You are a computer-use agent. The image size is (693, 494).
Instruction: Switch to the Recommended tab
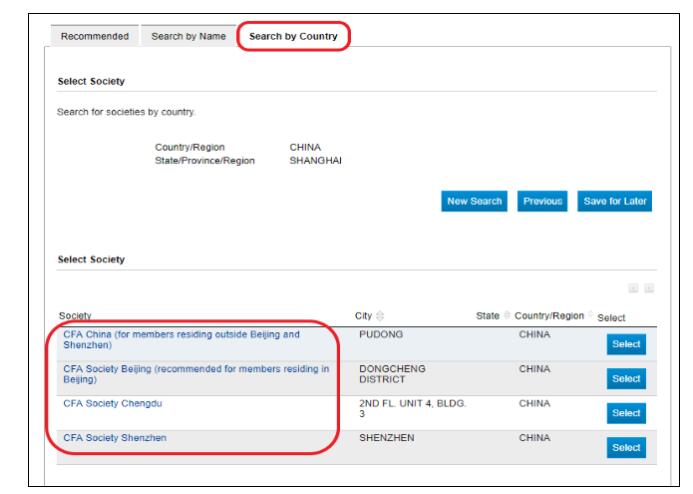95,37
